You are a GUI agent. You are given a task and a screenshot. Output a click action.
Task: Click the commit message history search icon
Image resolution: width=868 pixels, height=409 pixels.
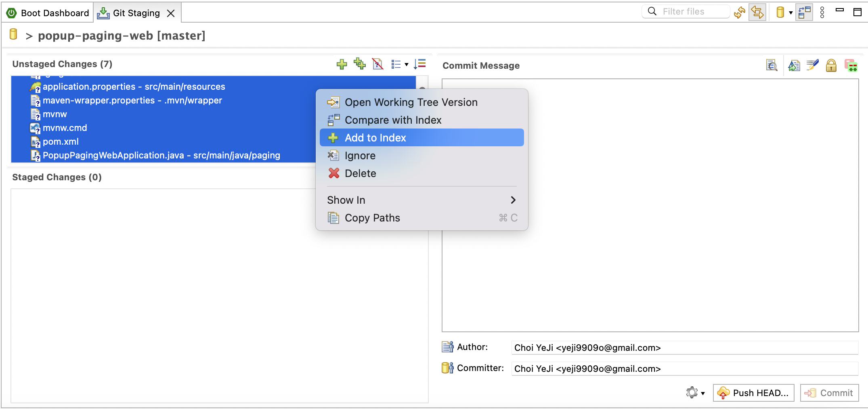coord(772,65)
